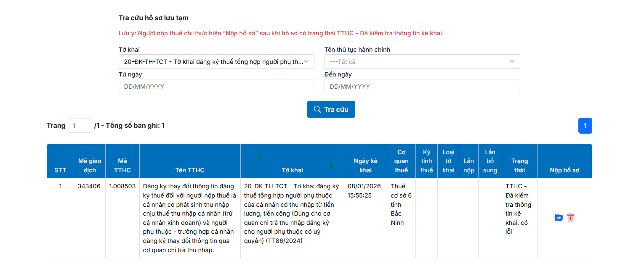
Task: Delete the record using red trash icon
Action: [570, 218]
